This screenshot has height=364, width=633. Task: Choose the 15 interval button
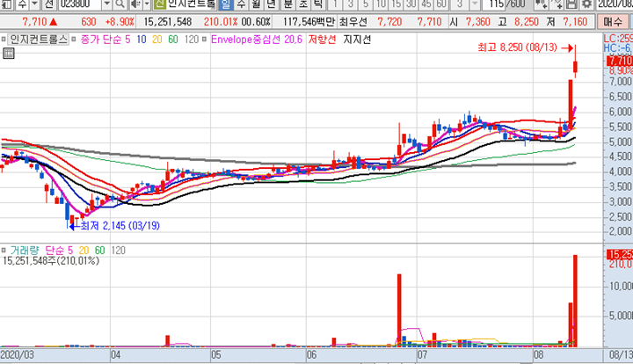pos(396,4)
